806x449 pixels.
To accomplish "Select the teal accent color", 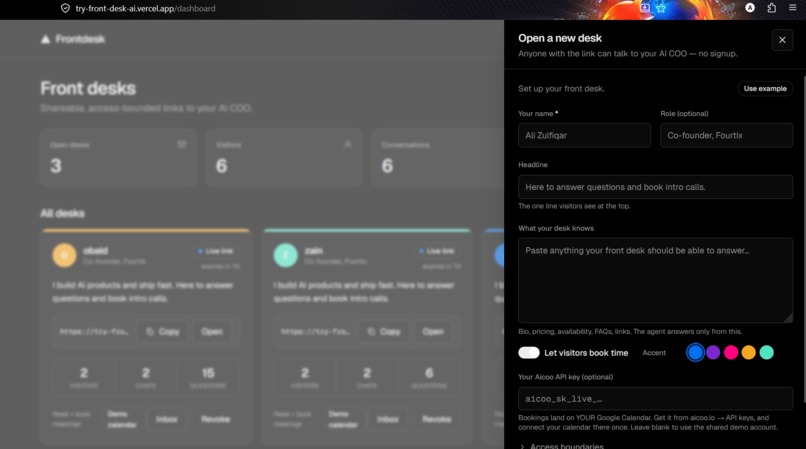I will (x=766, y=352).
